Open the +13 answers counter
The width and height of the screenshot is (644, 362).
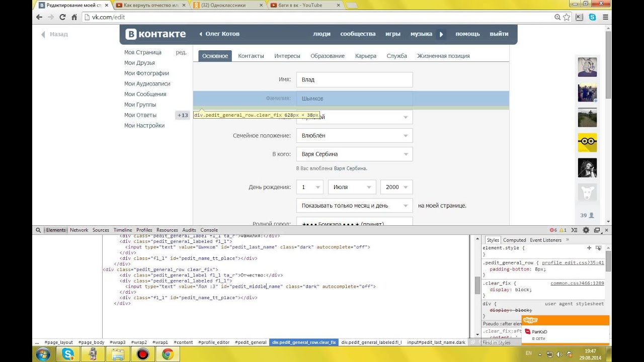click(x=182, y=115)
